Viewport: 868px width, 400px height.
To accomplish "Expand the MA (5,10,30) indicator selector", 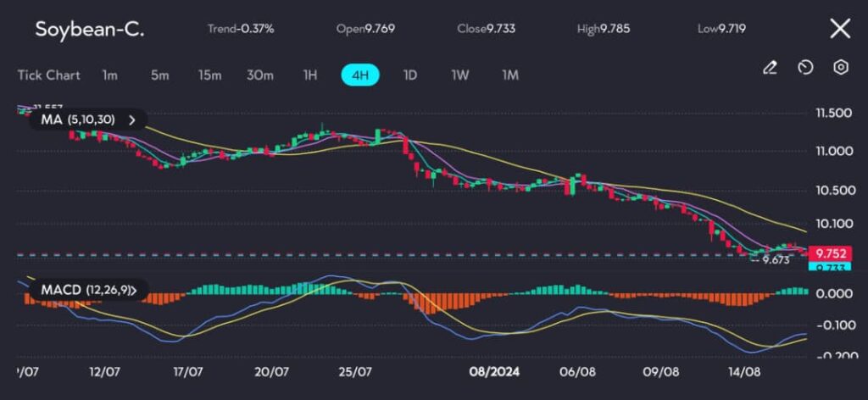I will [x=88, y=119].
